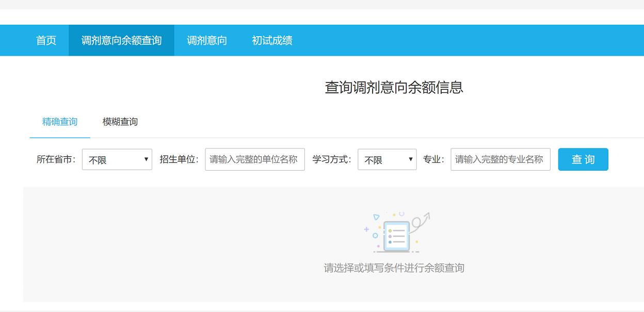Click the 招生单位 field label
This screenshot has height=312, width=644.
[x=179, y=159]
